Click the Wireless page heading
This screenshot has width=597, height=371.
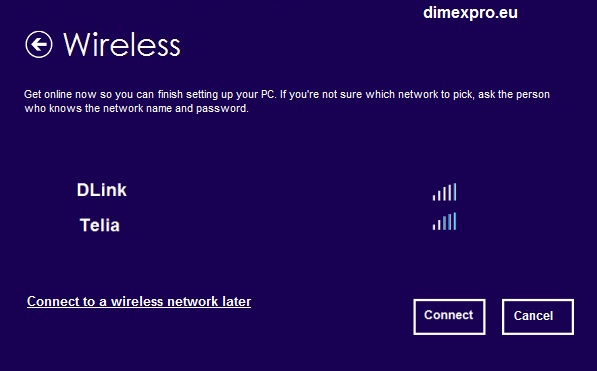122,45
